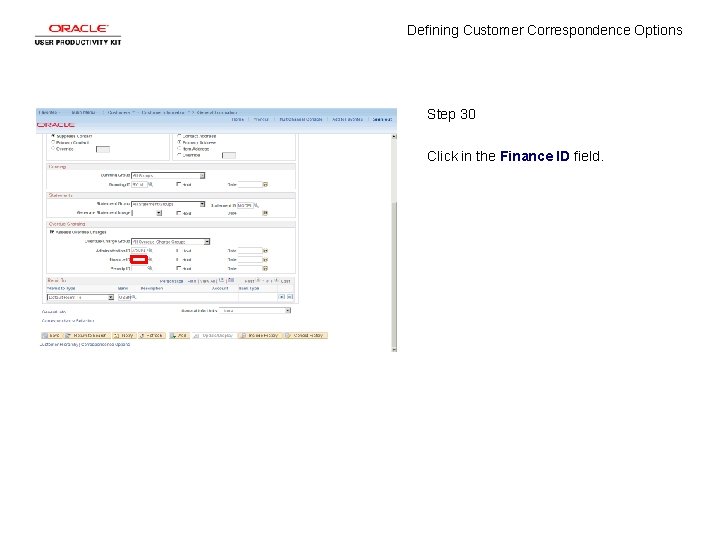
Task: Click the Save button
Action: (51, 336)
